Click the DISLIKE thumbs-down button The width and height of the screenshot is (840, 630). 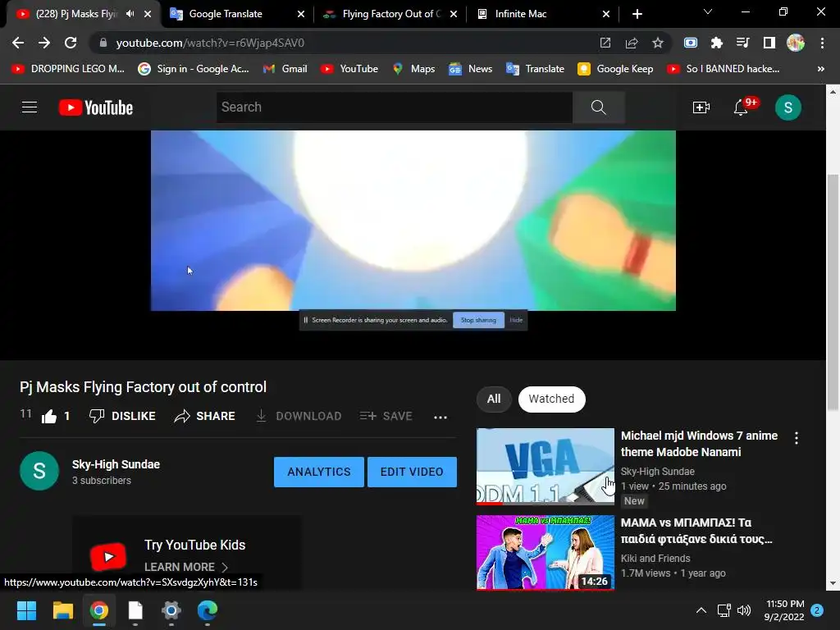click(123, 416)
